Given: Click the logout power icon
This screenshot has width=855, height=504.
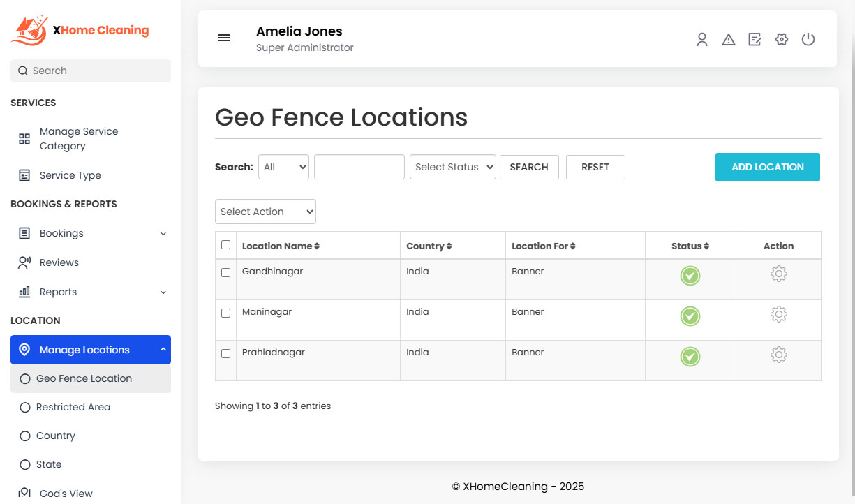Looking at the screenshot, I should pos(808,40).
